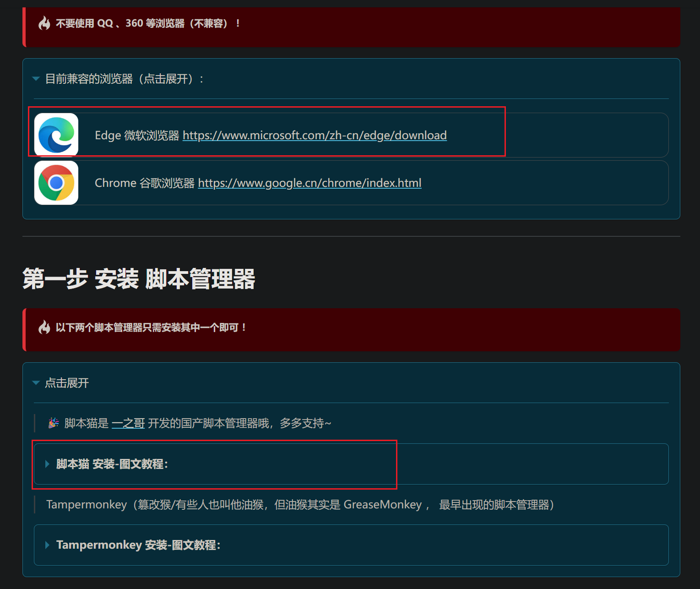
Task: Click the Google Chrome browser logo
Action: click(56, 183)
